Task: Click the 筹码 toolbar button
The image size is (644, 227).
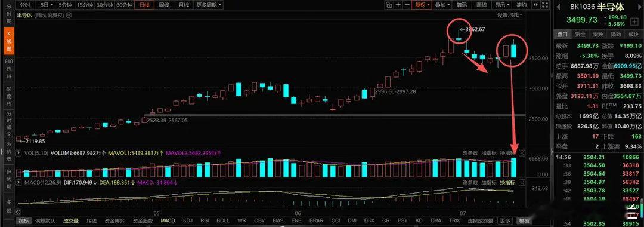Action: (x=462, y=5)
